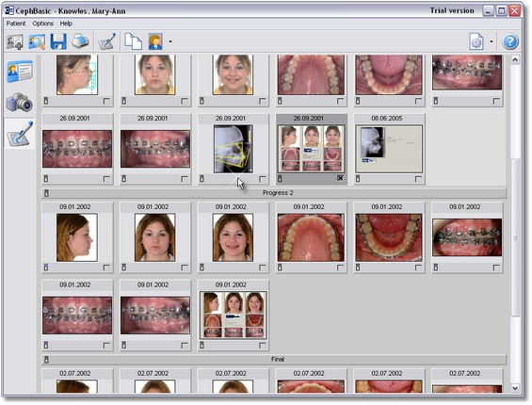Expand the patient photo icon dropdown arrow
This screenshot has width=532, height=405.
(170, 41)
